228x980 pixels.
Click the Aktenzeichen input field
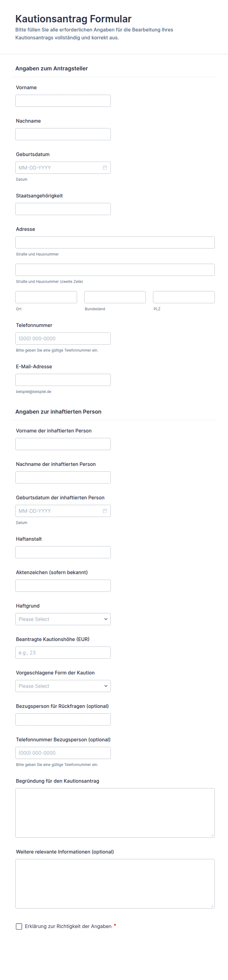click(x=63, y=585)
